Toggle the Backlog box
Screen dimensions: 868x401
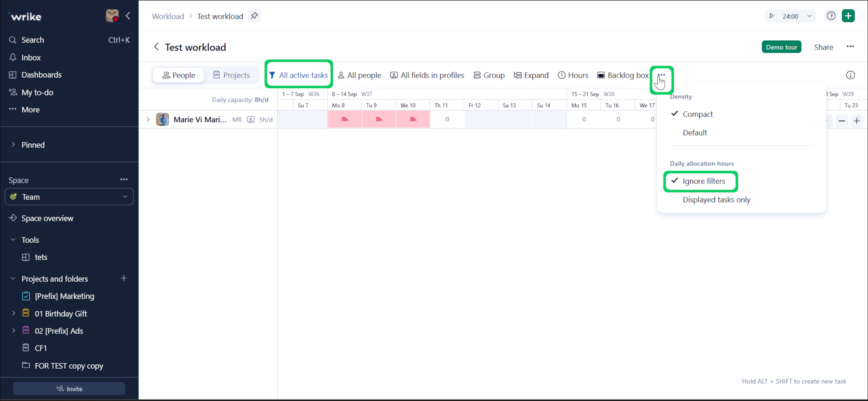pos(623,75)
